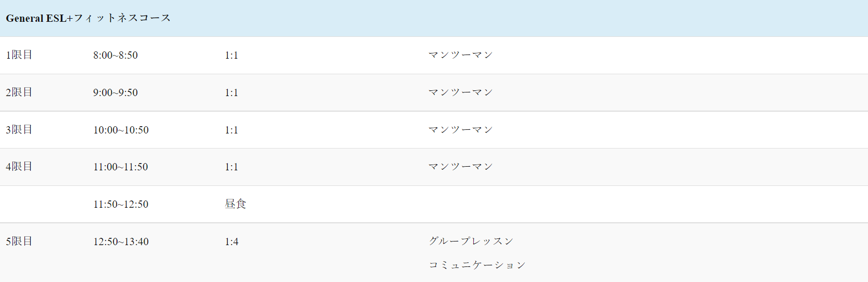Select the 4限目 period label

click(x=19, y=167)
